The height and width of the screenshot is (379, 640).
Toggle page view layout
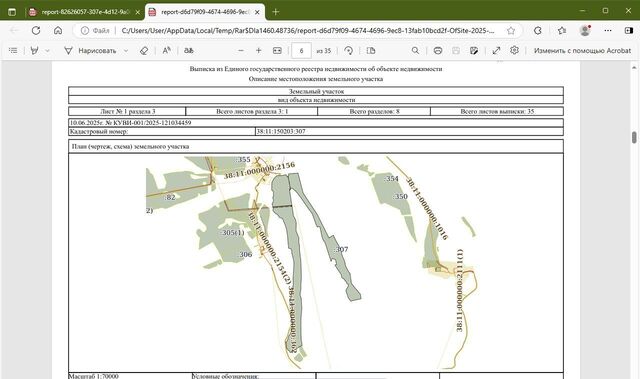(x=371, y=51)
